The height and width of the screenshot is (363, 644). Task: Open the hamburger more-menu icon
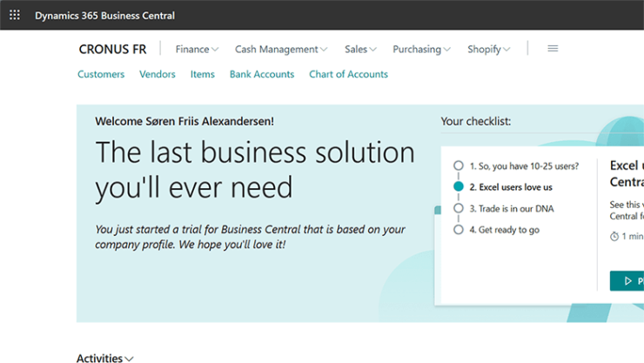pos(553,49)
